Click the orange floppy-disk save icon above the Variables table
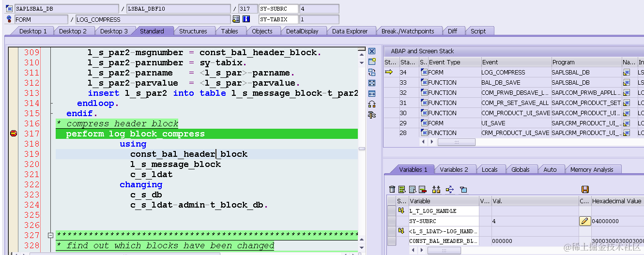Viewport: 644px width, 255px height. click(x=584, y=189)
